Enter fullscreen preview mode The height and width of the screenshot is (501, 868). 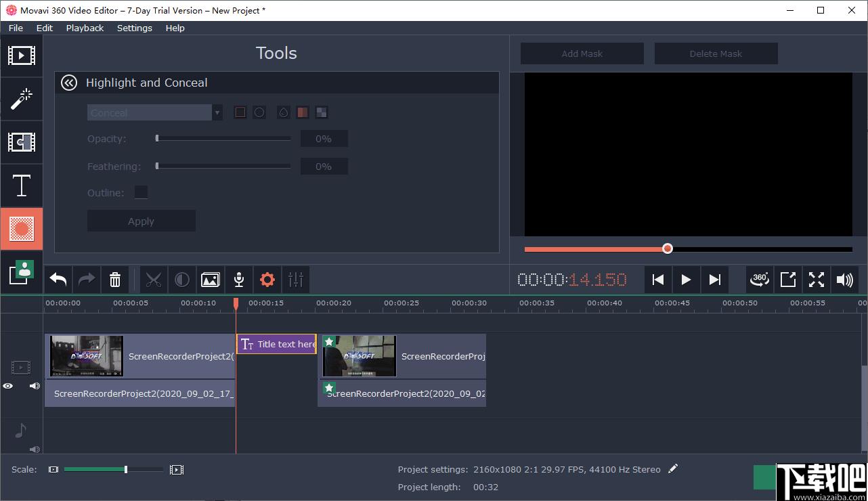click(x=817, y=280)
